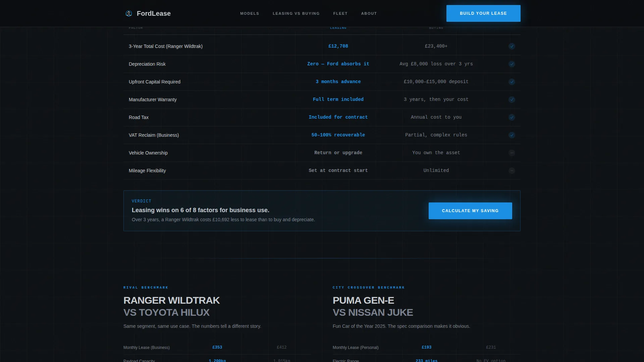Viewport: 644px width, 362px height.
Task: Click 'VAT Reclaim (Business)' factor label
Action: tap(154, 135)
